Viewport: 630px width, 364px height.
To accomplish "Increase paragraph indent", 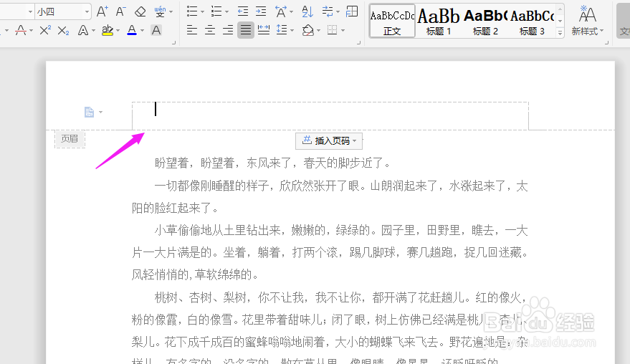I will [x=261, y=11].
